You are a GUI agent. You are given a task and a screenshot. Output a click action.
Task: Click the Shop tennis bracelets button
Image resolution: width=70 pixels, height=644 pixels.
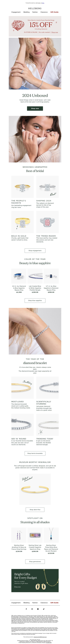point(35,453)
